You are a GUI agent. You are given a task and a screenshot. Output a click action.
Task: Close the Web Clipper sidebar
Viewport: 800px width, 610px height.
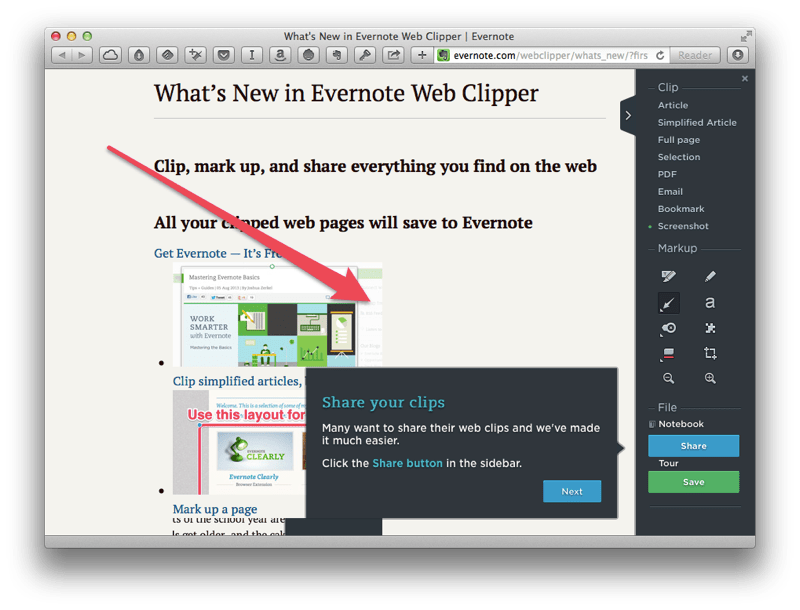(745, 79)
